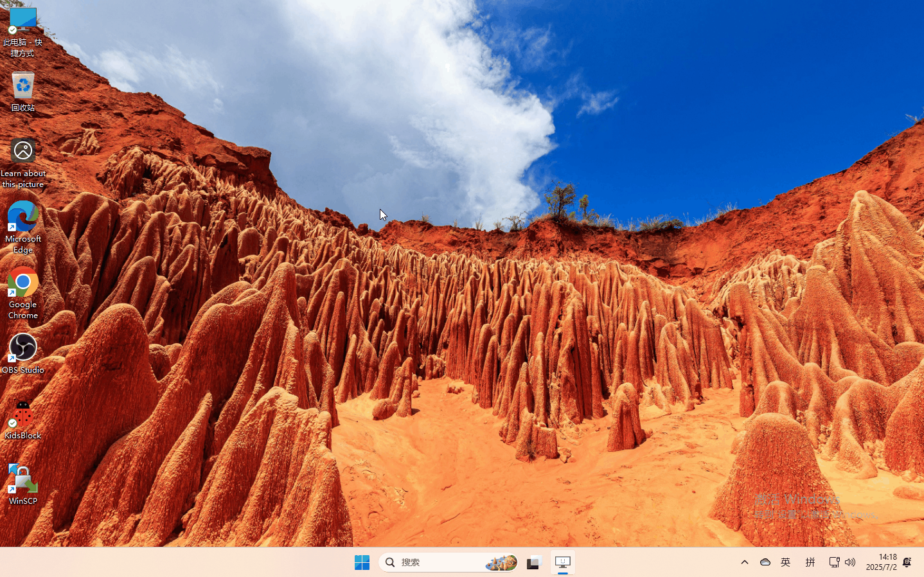Screen dimensions: 924x577
Task: Select the Google Chrome desktop shortcut
Action: [23, 293]
